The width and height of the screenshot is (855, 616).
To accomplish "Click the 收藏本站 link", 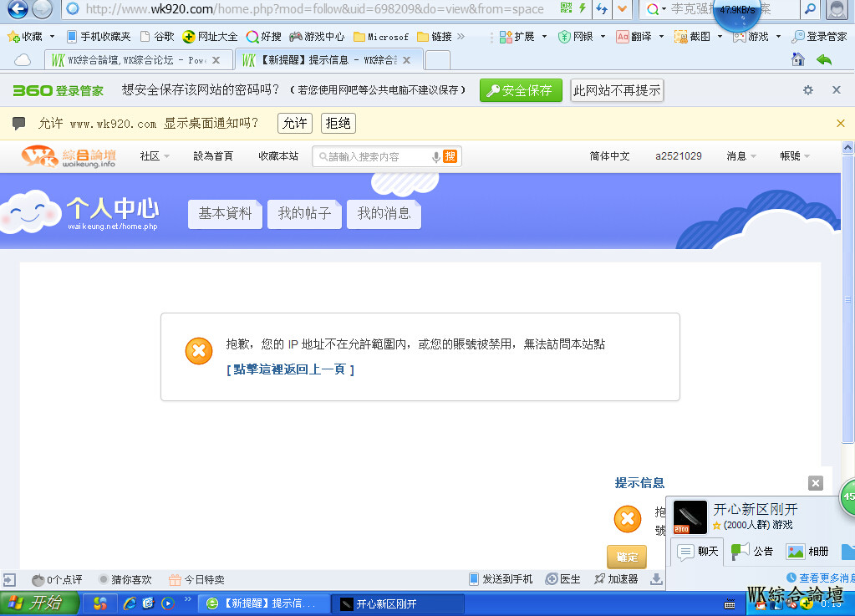I will click(x=278, y=156).
